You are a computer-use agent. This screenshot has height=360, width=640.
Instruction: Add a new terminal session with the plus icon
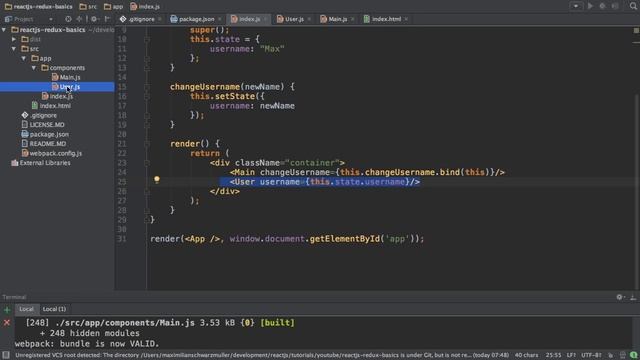(x=7, y=310)
